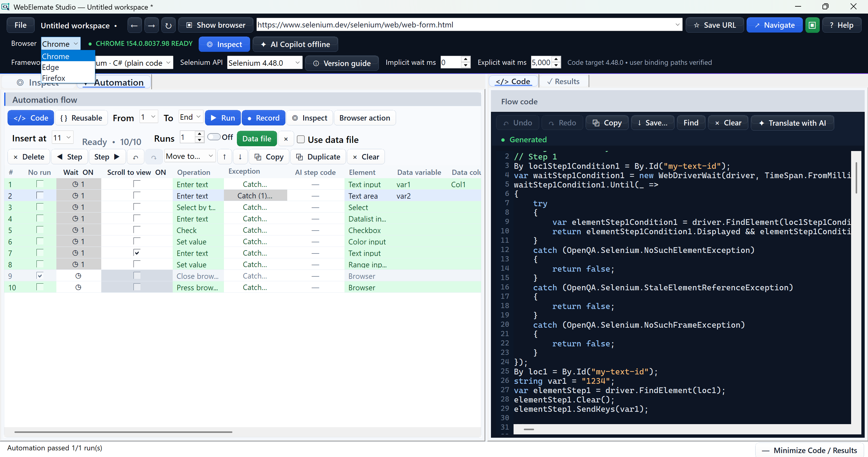Undo step change in the automation toolbar
This screenshot has height=457, width=868.
[x=135, y=157]
